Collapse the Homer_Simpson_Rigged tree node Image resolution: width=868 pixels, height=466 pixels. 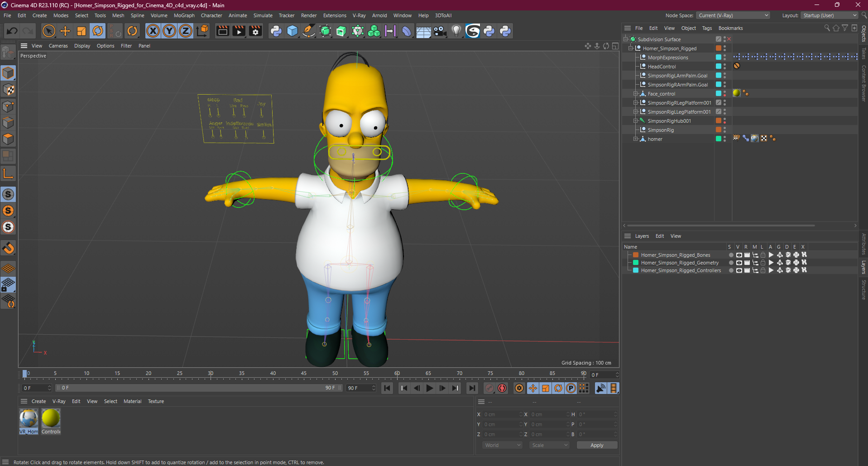click(630, 48)
